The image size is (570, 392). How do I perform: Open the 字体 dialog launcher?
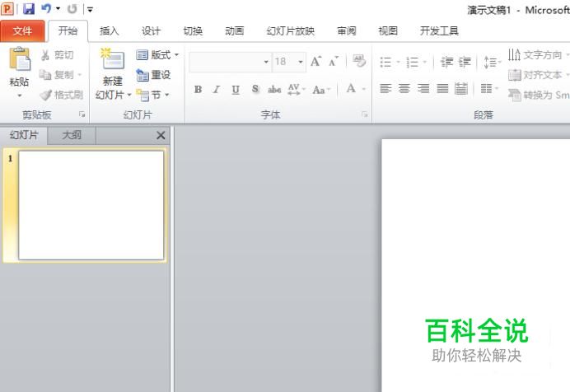coord(365,114)
